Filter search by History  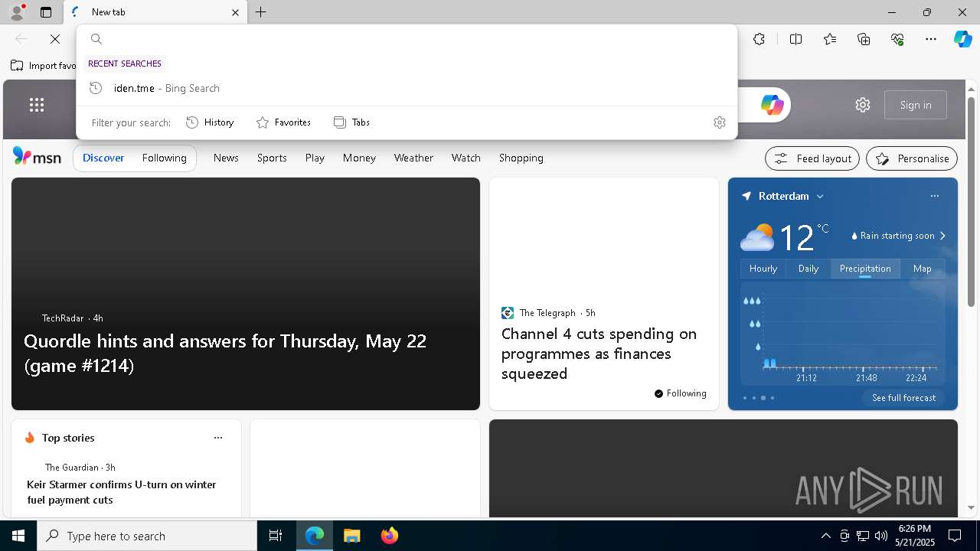click(x=210, y=122)
